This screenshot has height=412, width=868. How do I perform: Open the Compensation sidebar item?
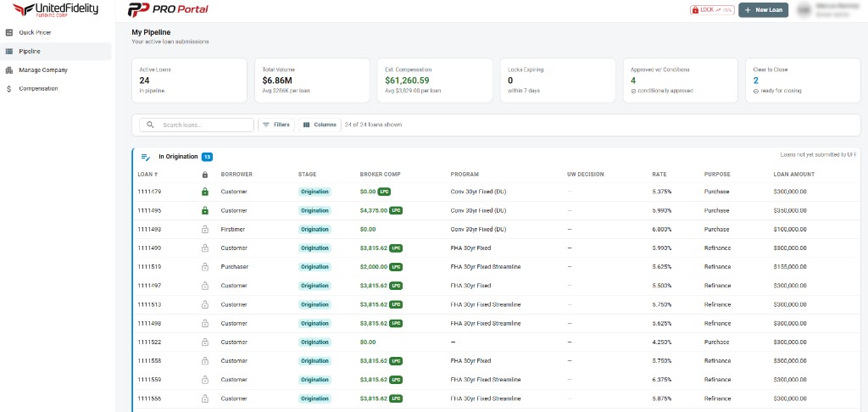pos(38,89)
